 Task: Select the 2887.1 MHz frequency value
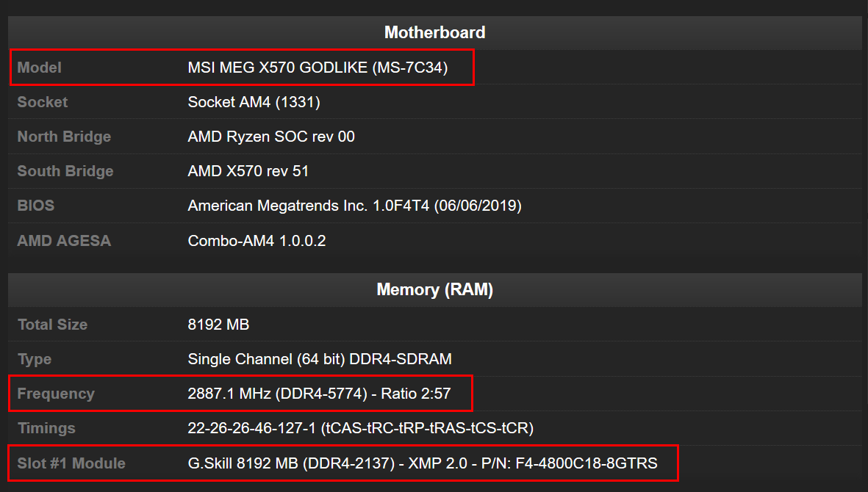(x=319, y=394)
